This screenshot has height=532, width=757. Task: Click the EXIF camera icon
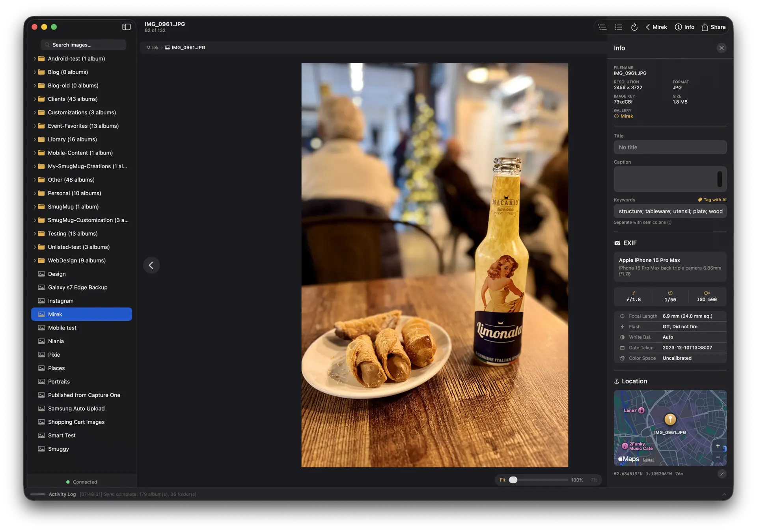[617, 243]
